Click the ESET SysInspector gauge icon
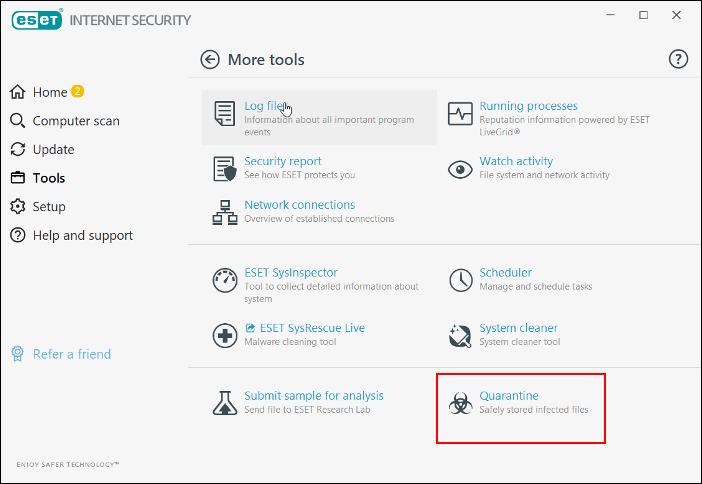The height and width of the screenshot is (484, 702). pos(224,280)
